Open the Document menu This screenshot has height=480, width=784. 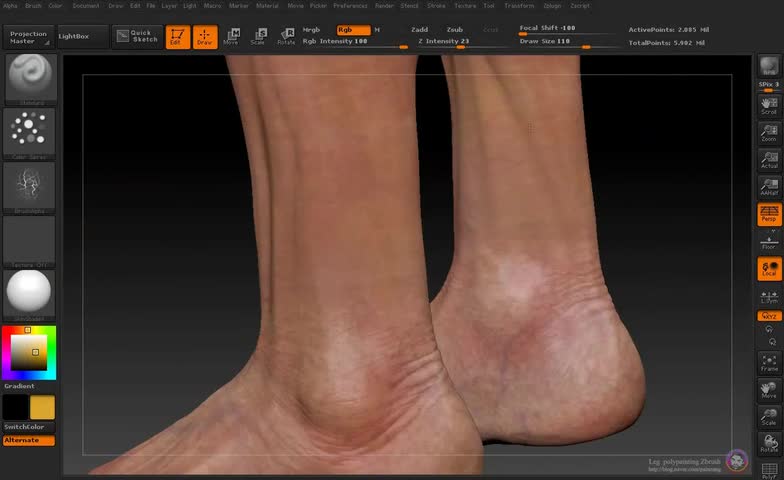[86, 6]
